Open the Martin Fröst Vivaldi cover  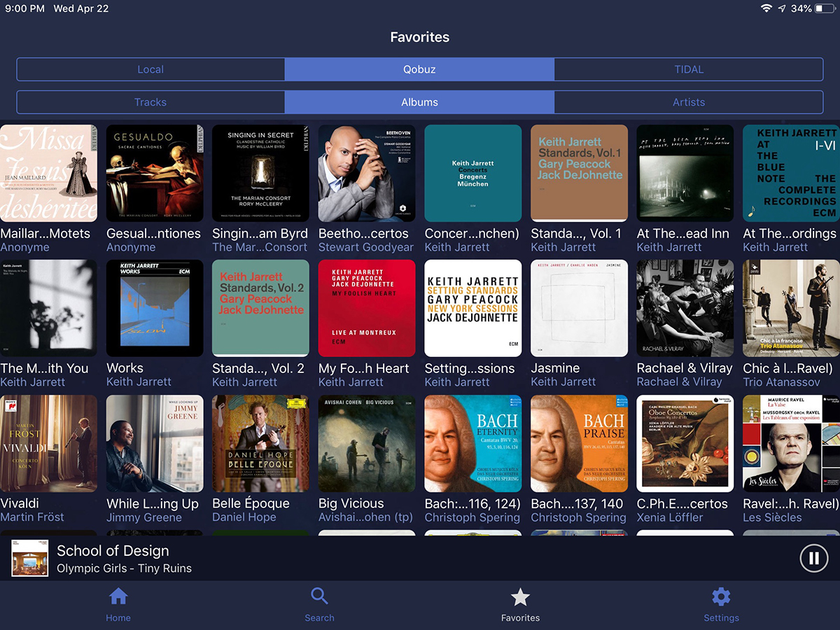pos(48,444)
